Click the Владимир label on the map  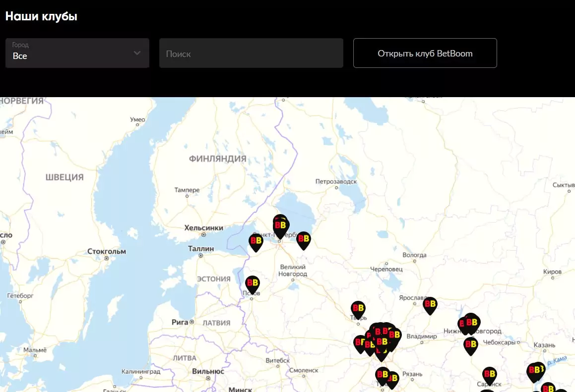pos(422,336)
